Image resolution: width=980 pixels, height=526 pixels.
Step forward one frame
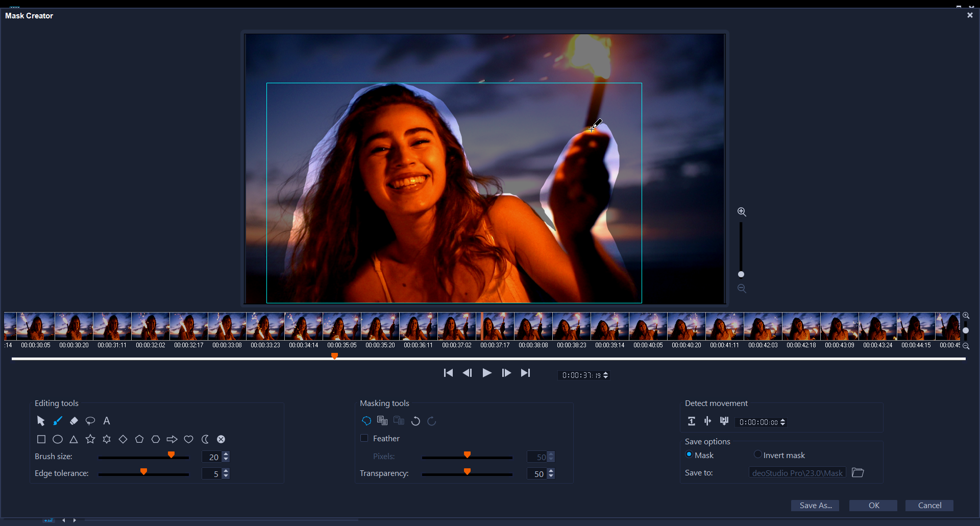coord(506,373)
